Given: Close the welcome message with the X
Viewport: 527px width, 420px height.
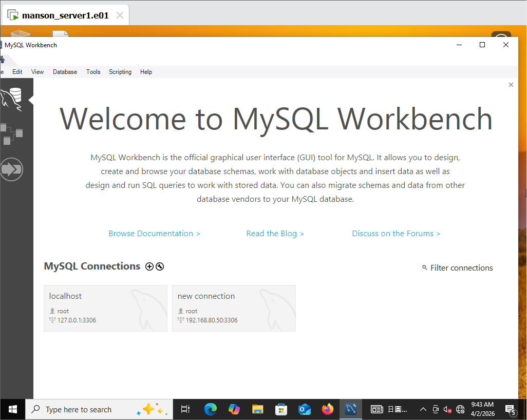Looking at the screenshot, I should 511,85.
